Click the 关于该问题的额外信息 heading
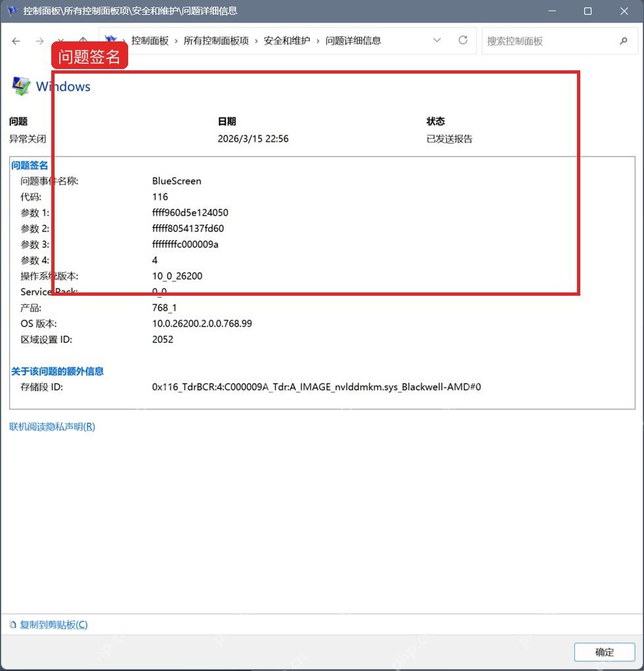The image size is (644, 671). coord(57,371)
